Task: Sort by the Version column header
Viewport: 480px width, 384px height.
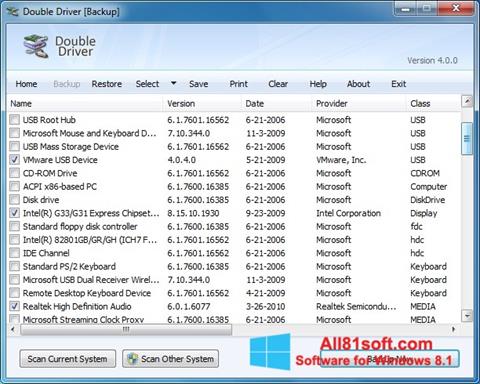Action: pyautogui.click(x=202, y=104)
